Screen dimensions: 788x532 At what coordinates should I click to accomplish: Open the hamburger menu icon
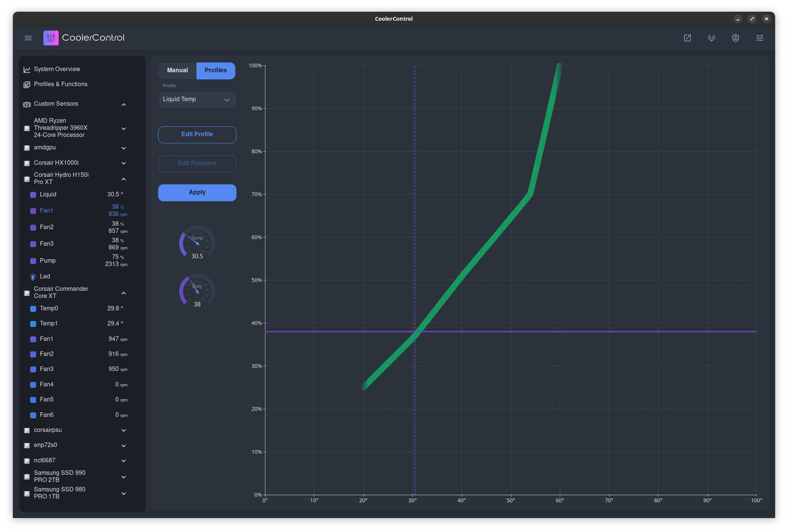28,38
